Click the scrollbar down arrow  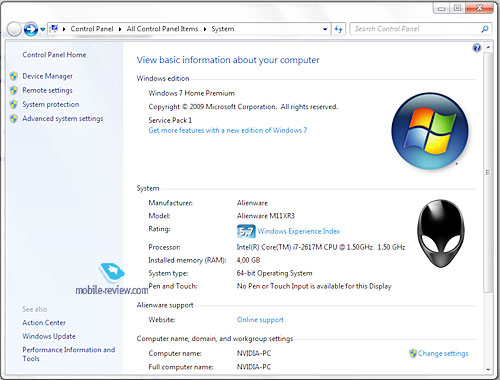[x=488, y=369]
